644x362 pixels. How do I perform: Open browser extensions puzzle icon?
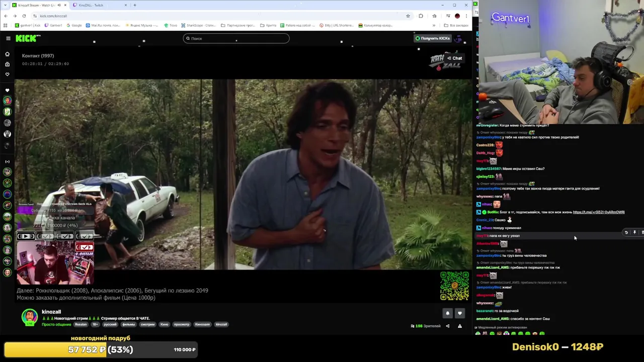pos(421,16)
